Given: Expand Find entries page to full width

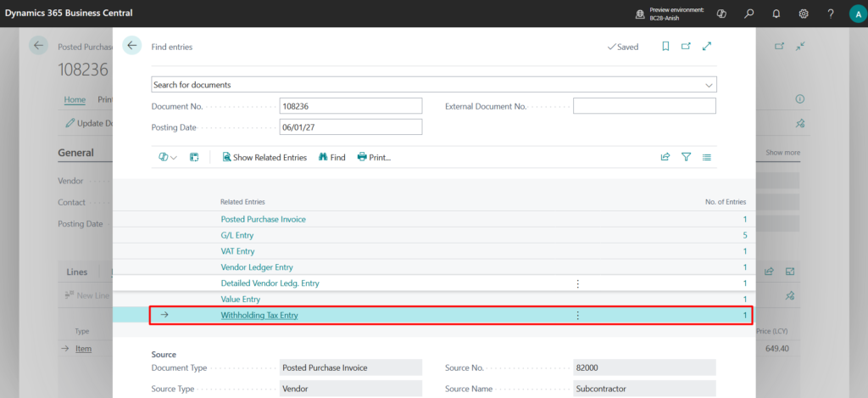Looking at the screenshot, I should tap(707, 47).
